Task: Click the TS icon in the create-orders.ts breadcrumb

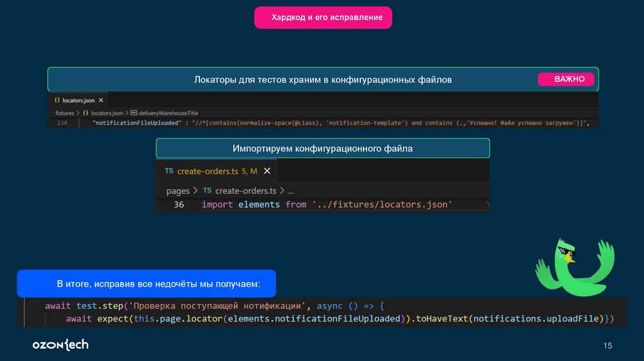Action: [x=207, y=191]
